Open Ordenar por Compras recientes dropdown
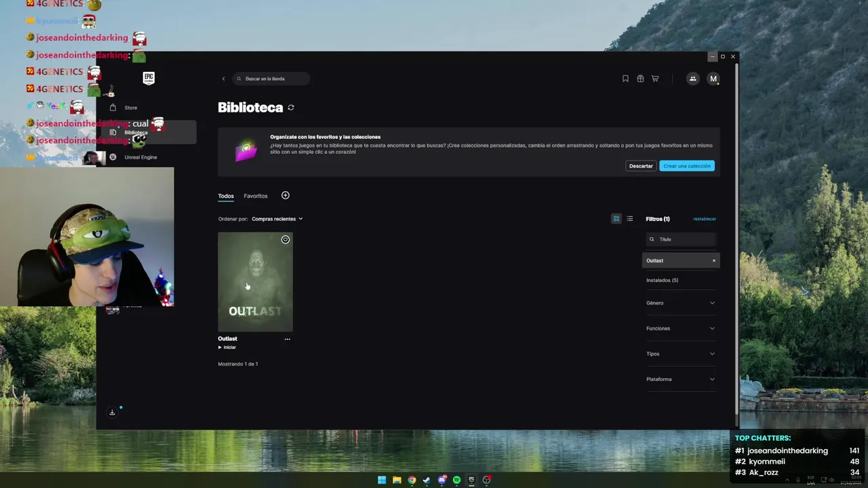 pos(277,219)
